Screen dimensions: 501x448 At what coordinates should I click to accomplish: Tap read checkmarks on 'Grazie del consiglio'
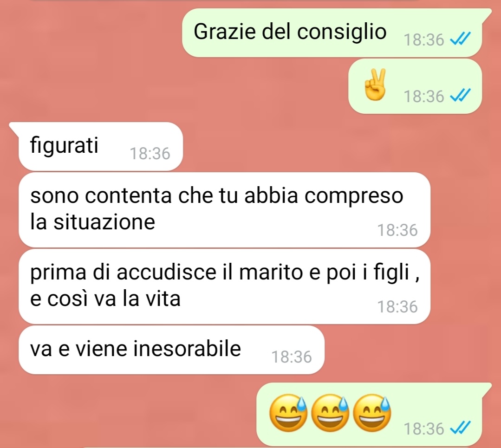click(460, 39)
